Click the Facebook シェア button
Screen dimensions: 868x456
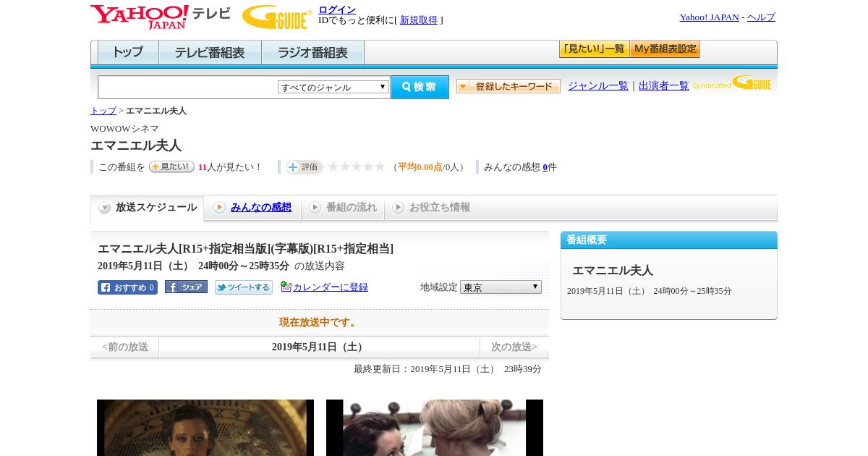click(x=186, y=287)
